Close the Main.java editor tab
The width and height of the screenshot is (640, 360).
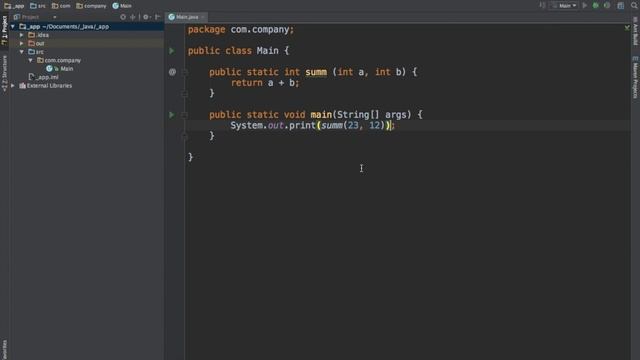pos(202,17)
